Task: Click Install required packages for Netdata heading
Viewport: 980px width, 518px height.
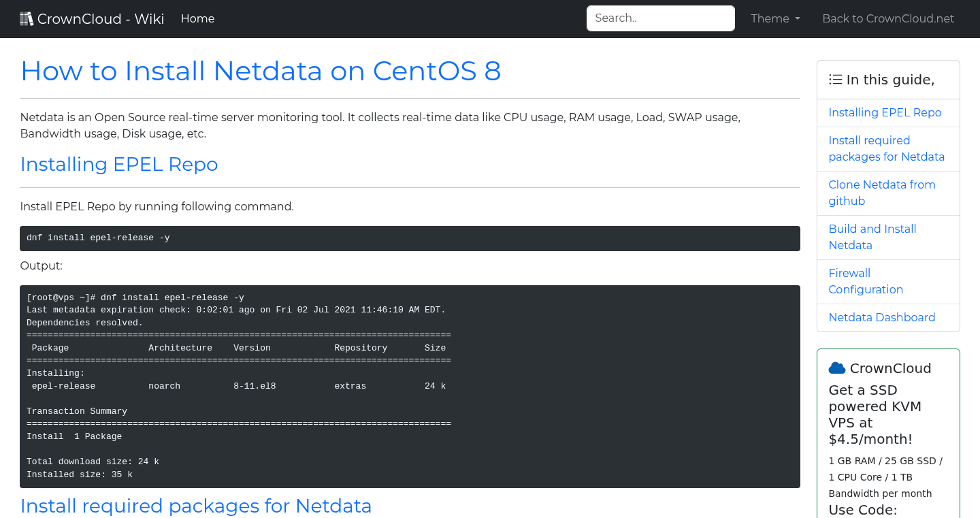Action: coord(196,506)
